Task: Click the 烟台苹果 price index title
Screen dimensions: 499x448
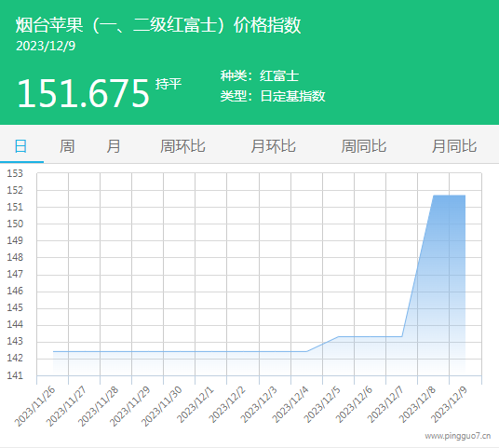Action: pyautogui.click(x=158, y=25)
